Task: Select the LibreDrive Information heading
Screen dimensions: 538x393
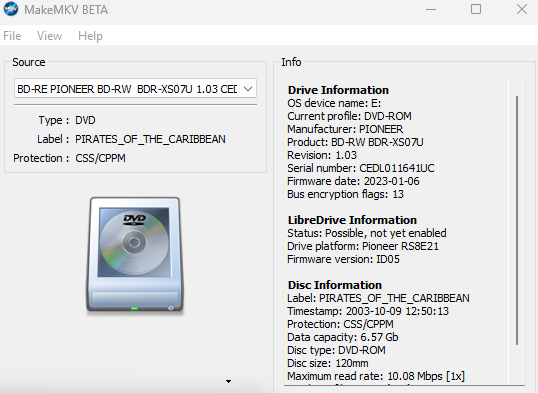Action: click(352, 220)
